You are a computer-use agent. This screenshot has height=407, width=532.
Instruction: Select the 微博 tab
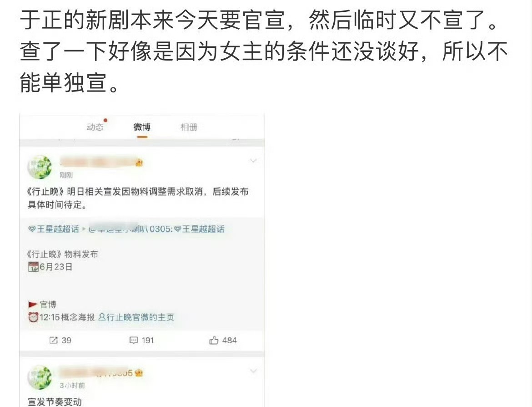[142, 127]
